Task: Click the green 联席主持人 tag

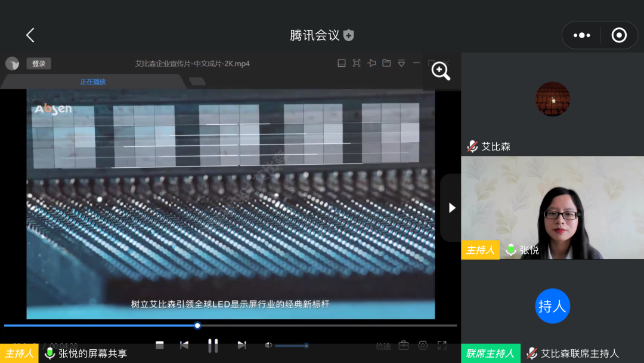Action: click(490, 353)
